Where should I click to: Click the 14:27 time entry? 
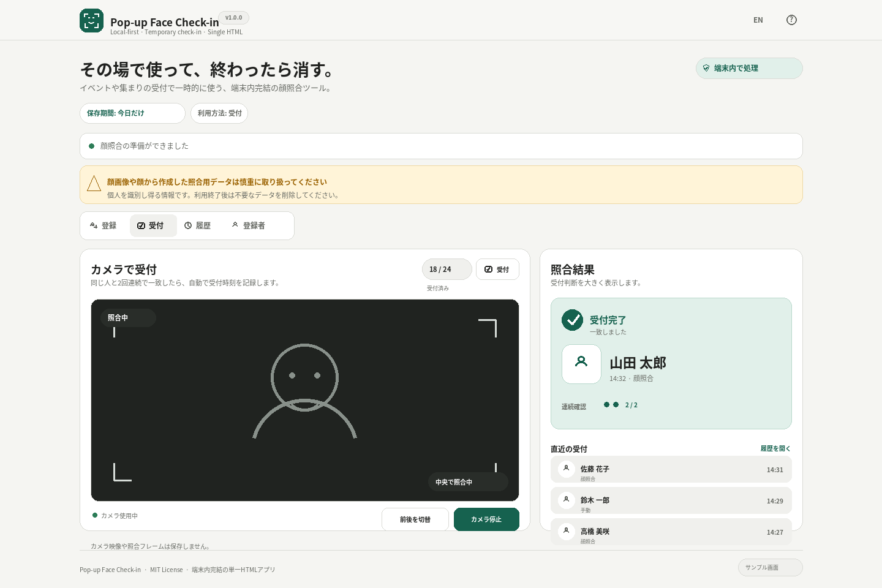(x=775, y=532)
